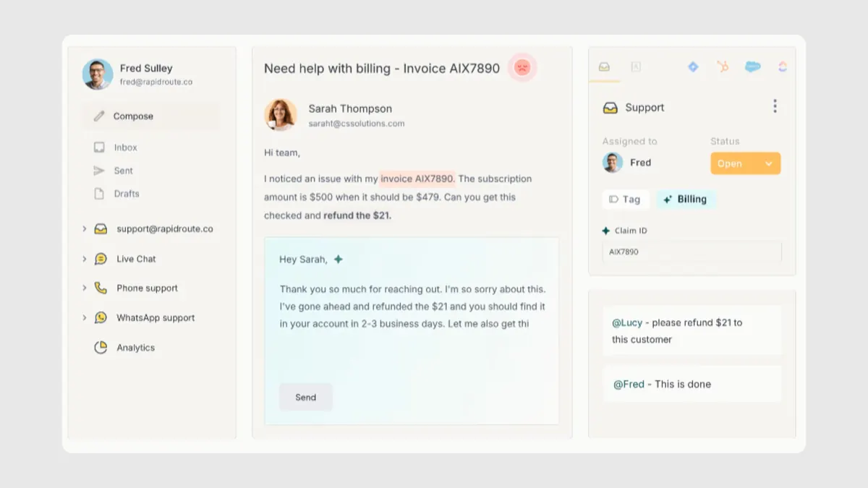Click the Claim ID sparkle icon
Screen dimensions: 868x488
(606, 231)
